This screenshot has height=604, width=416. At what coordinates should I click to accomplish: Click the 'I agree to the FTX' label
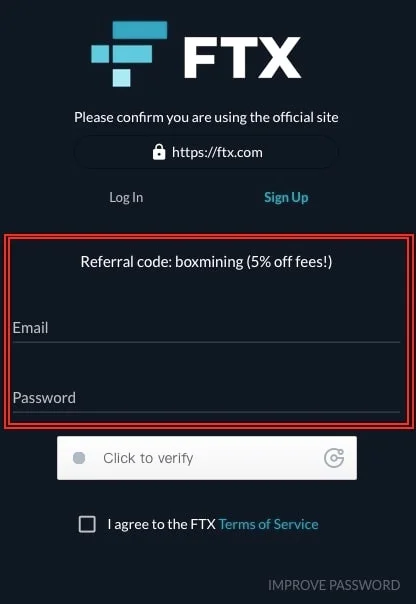click(x=161, y=524)
